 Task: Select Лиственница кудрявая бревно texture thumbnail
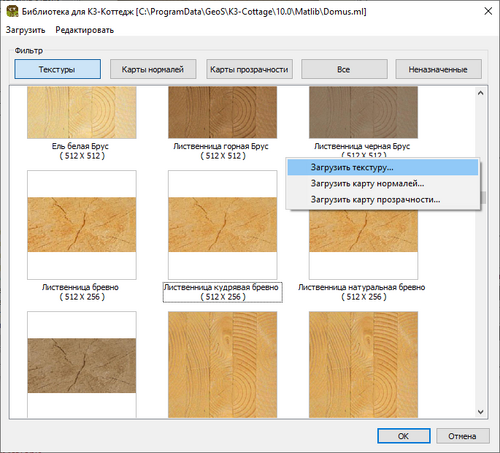[x=223, y=225]
